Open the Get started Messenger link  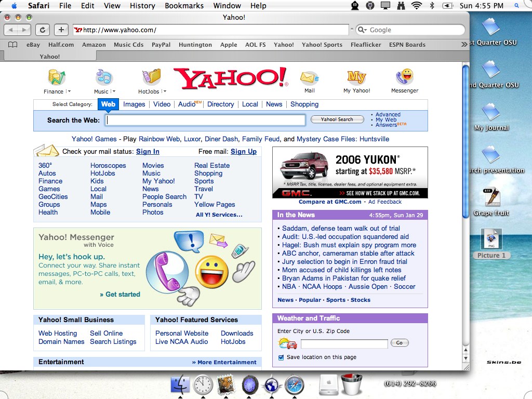[x=120, y=294]
